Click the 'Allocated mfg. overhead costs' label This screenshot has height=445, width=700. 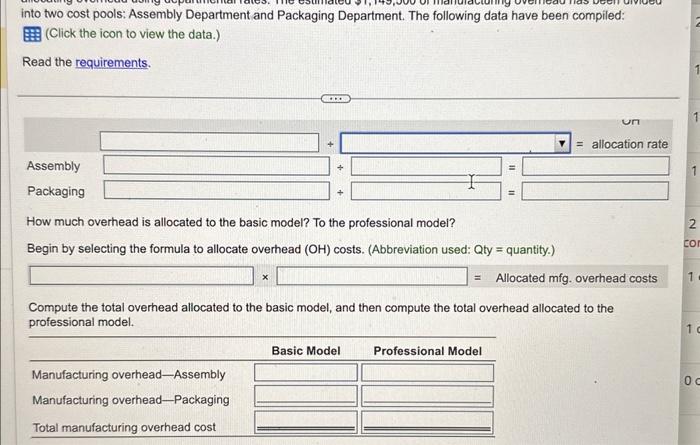click(x=576, y=278)
